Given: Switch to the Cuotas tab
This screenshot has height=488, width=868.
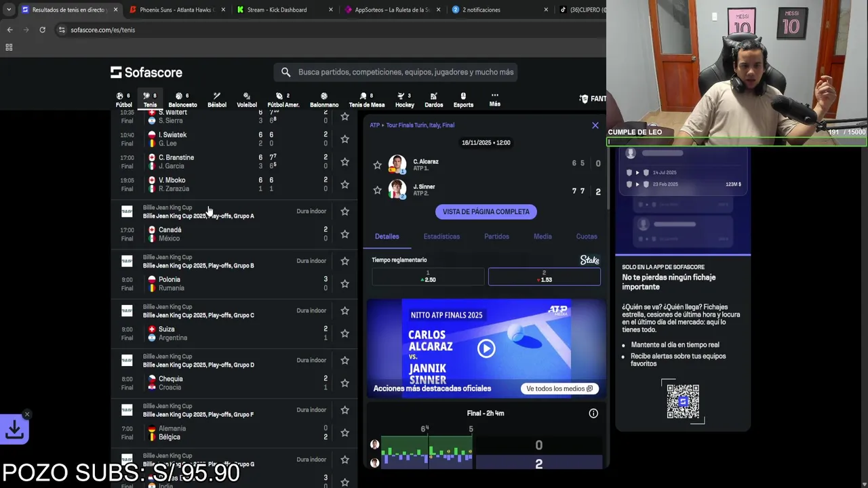Looking at the screenshot, I should 587,237.
